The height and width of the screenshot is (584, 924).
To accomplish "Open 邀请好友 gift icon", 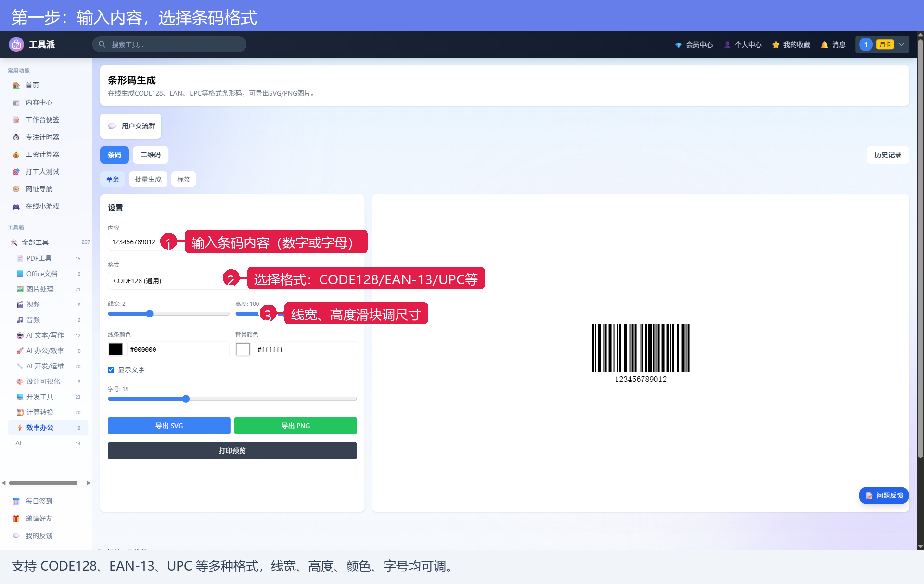I will coord(16,519).
